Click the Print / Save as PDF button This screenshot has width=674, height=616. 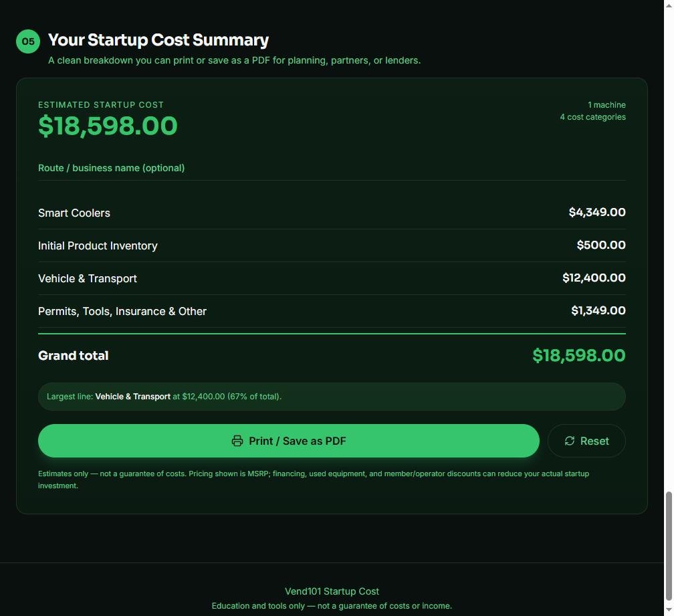coord(288,441)
